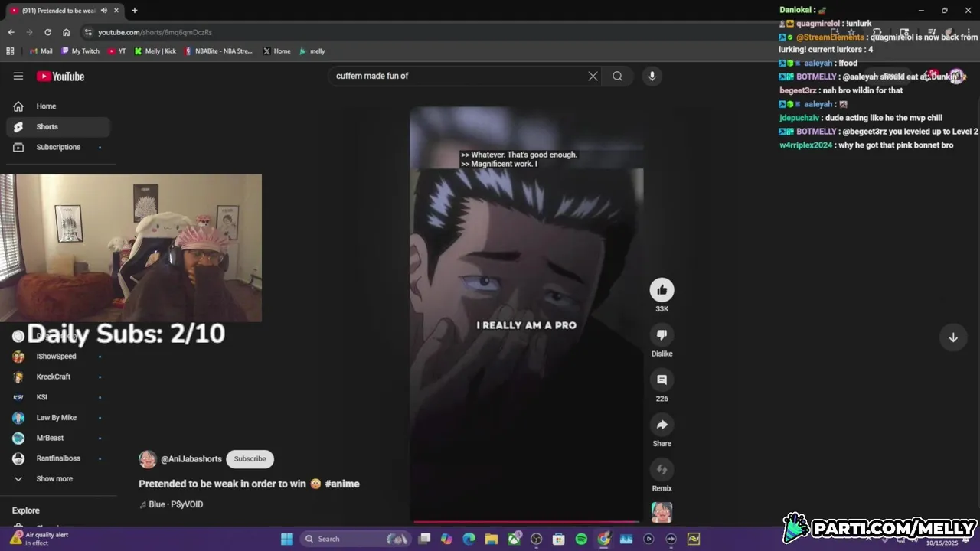
Task: Reload the page
Action: (47, 32)
